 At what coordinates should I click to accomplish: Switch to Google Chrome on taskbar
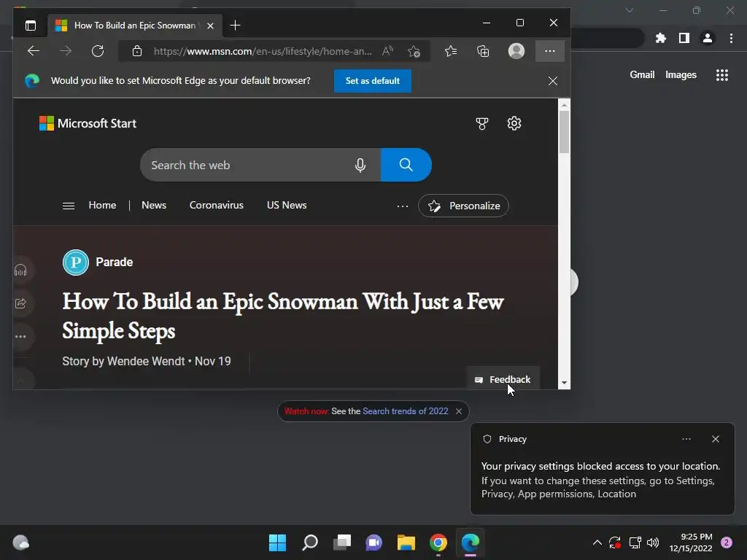coord(438,542)
